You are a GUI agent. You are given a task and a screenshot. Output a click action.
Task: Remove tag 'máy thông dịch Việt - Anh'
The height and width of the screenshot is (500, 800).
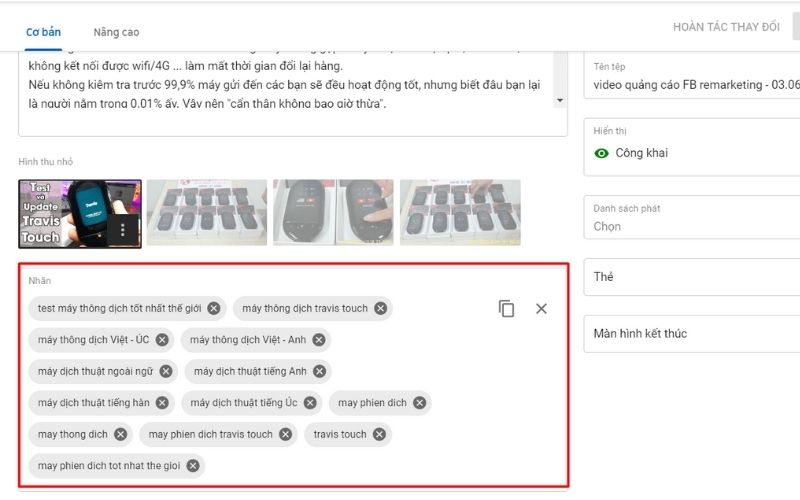(x=319, y=340)
